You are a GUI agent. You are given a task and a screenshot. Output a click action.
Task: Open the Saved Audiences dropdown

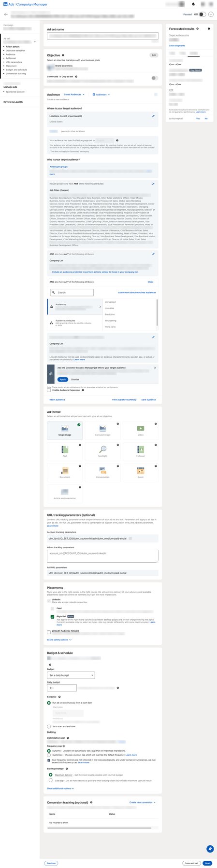point(74,95)
